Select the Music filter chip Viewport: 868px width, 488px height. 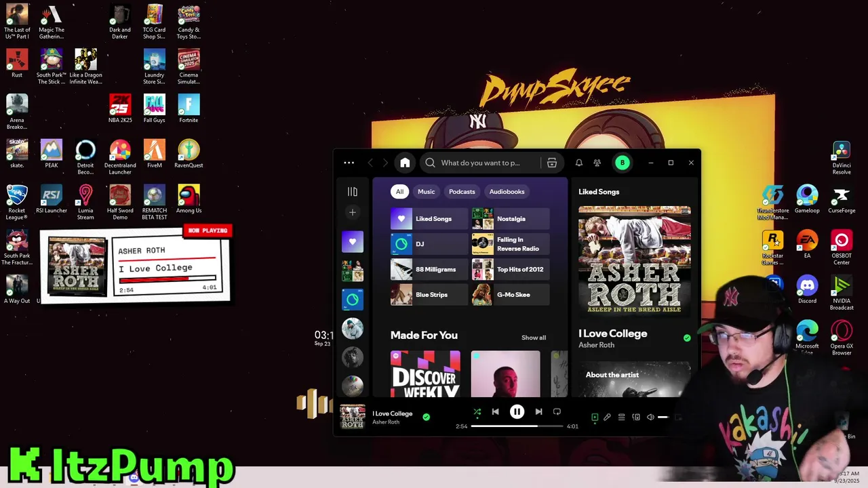[x=427, y=192]
